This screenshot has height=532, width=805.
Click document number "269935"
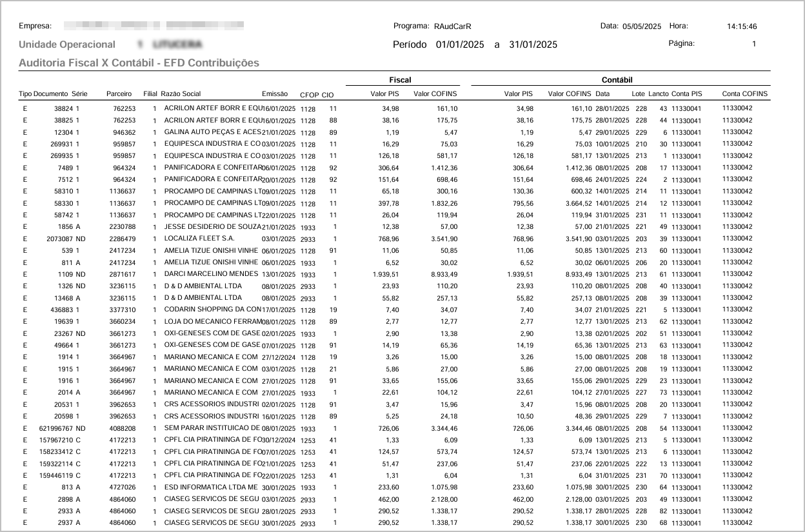click(63, 155)
